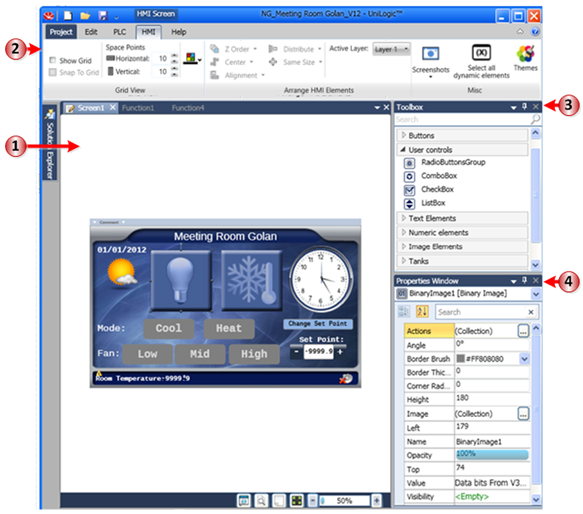Toggle the Snap To Grid checkbox

(52, 72)
